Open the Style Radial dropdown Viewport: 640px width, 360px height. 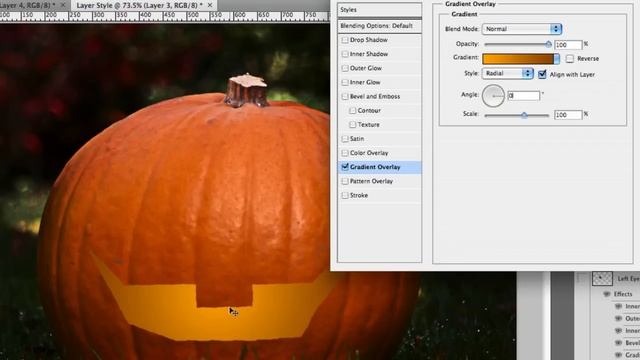point(508,73)
